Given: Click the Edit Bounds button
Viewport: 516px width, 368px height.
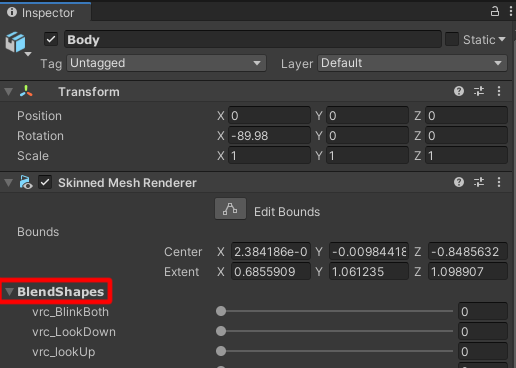Looking at the screenshot, I should [230, 209].
